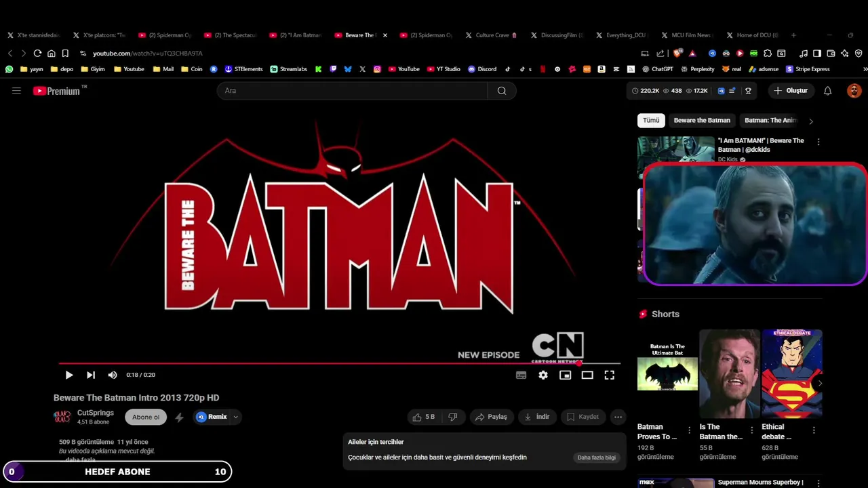Open the ChatGPT bookmark
868x488 pixels.
[656, 69]
